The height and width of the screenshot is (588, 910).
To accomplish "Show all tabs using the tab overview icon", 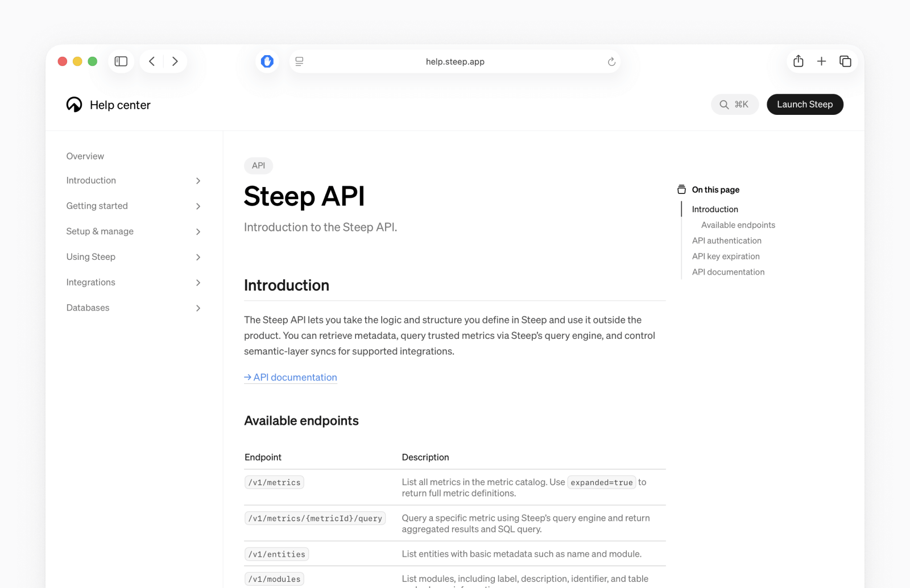I will [845, 61].
